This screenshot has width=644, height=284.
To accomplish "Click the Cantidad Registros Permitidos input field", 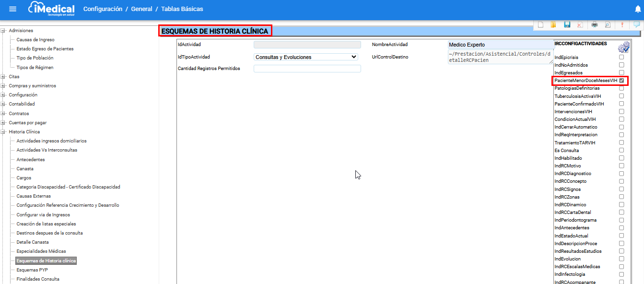I will click(x=307, y=69).
